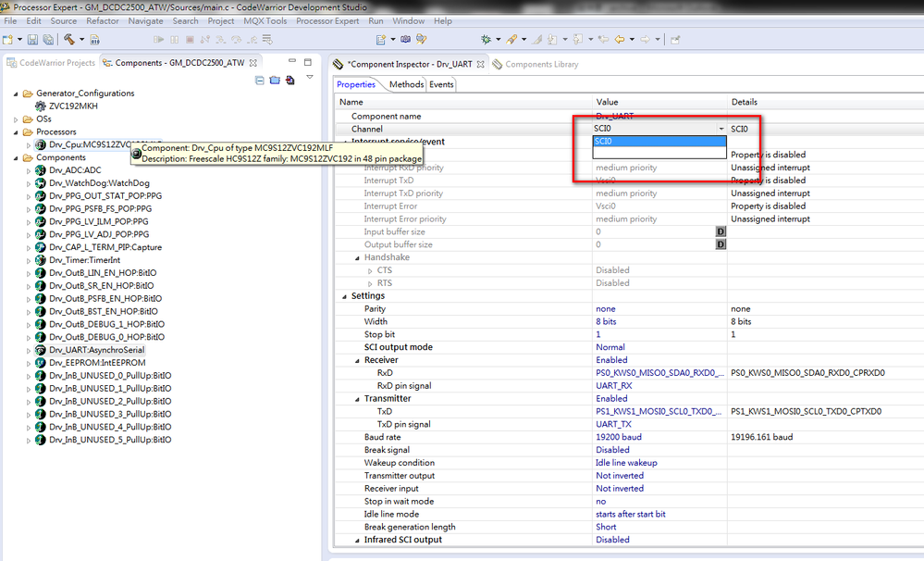
Task: Close the Component Inspector tab
Action: [x=481, y=64]
